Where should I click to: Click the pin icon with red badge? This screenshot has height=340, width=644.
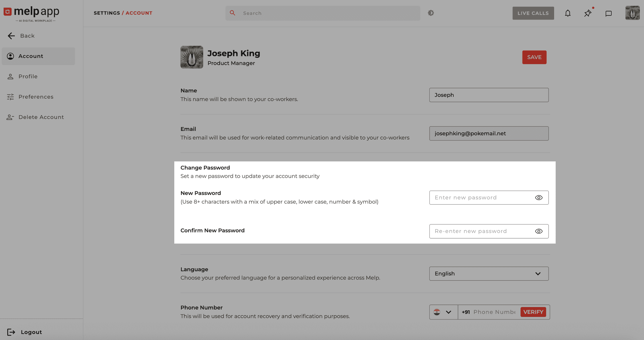588,13
